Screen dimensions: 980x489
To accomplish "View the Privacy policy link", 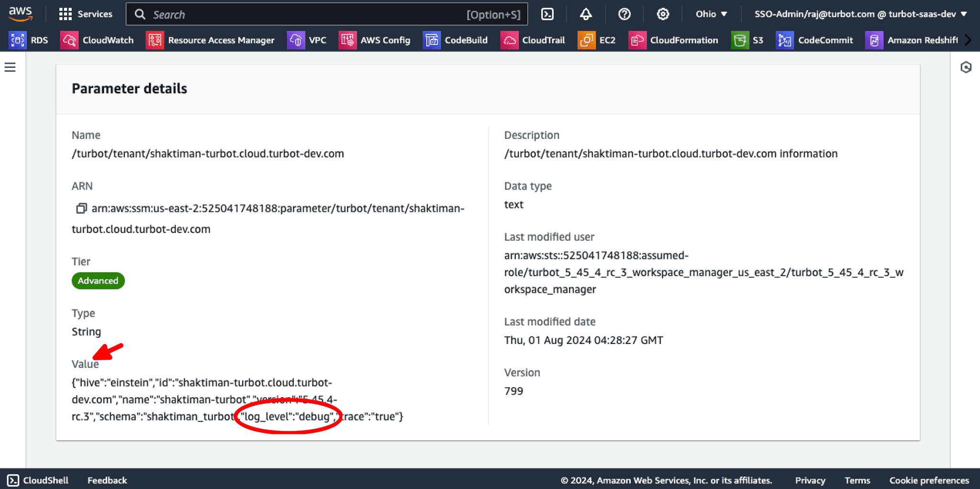I will tap(810, 480).
